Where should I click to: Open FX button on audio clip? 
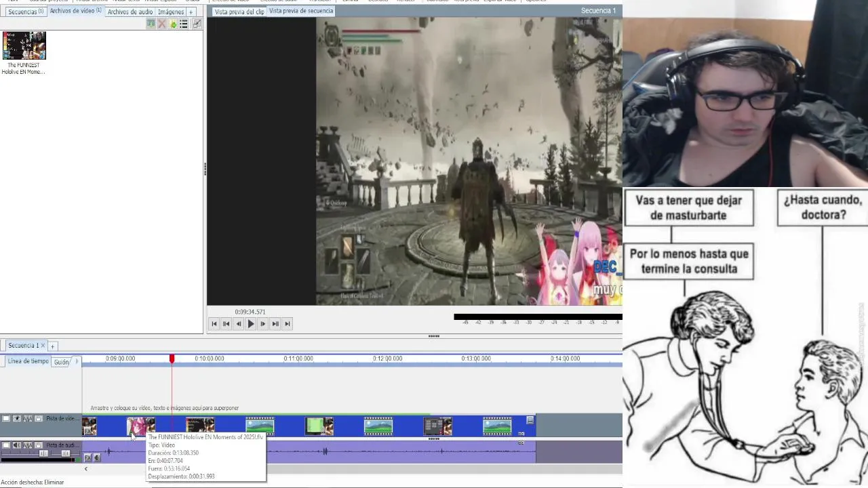pyautogui.click(x=87, y=457)
